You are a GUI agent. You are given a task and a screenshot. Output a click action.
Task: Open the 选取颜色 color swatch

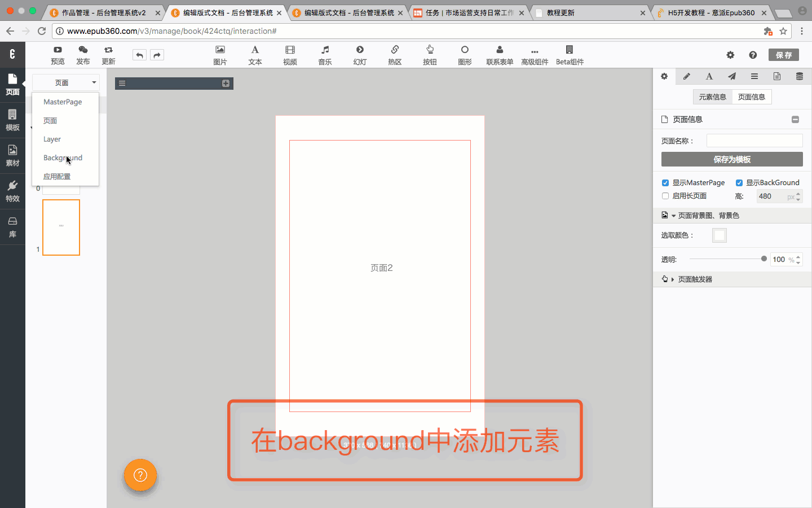tap(720, 235)
